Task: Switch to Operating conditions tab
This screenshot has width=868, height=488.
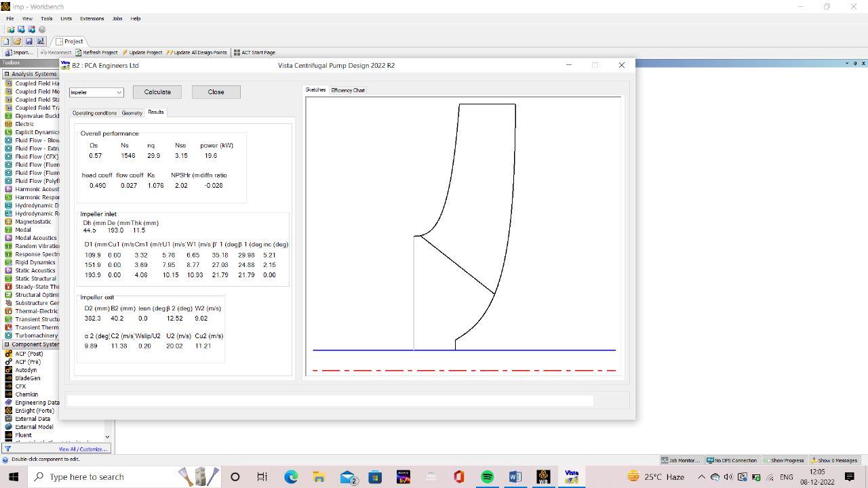Action: click(x=94, y=113)
